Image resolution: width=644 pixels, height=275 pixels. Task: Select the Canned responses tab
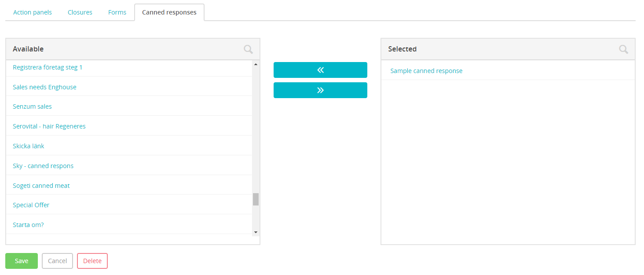pos(169,12)
